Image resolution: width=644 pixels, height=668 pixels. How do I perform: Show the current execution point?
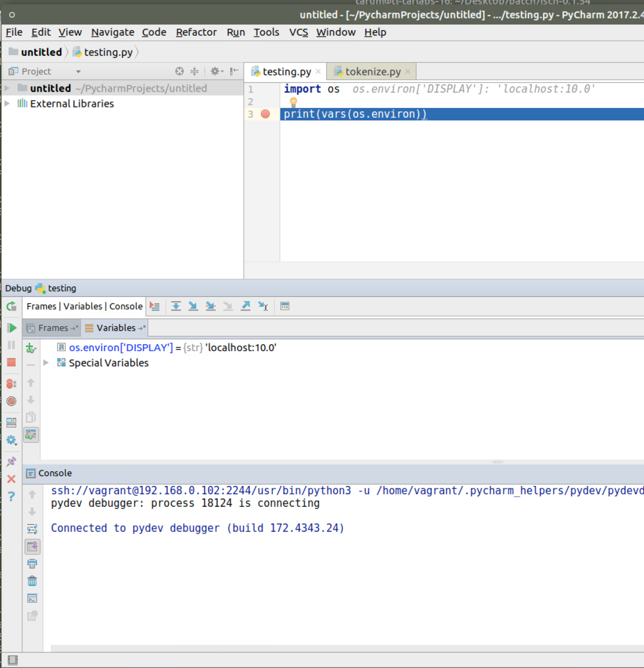(x=155, y=306)
